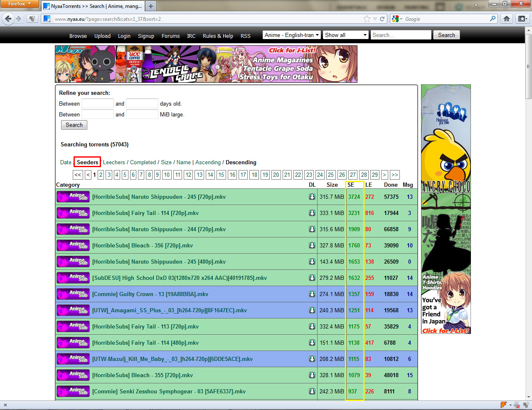Click the maximum MiB large field
This screenshot has height=410, width=532.
tap(142, 114)
